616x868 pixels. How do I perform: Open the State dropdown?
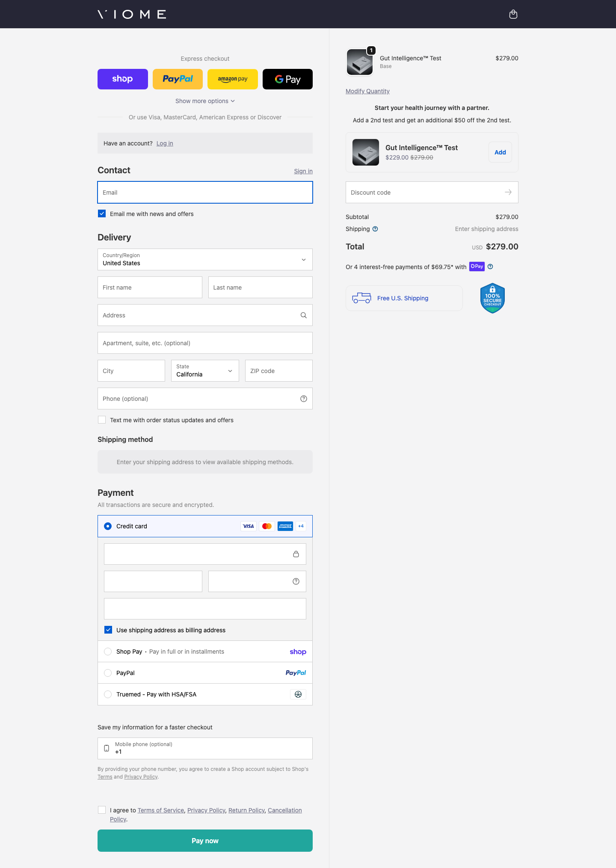click(205, 371)
